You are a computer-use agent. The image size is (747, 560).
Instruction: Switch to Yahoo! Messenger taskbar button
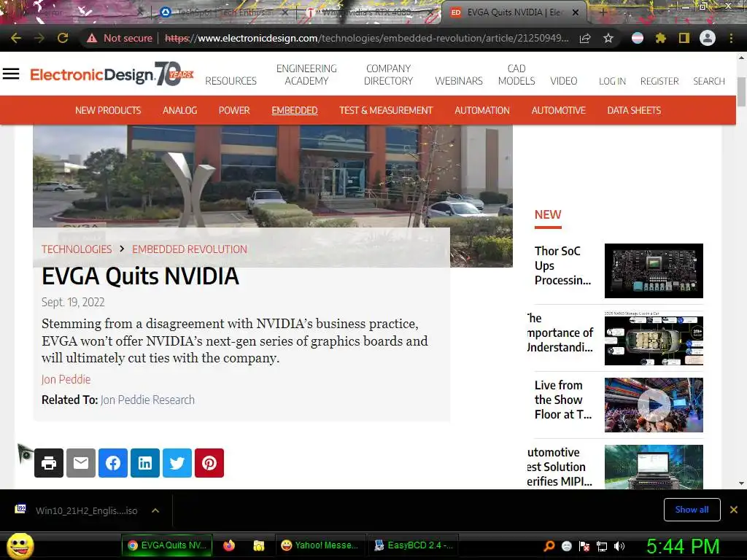click(x=320, y=545)
